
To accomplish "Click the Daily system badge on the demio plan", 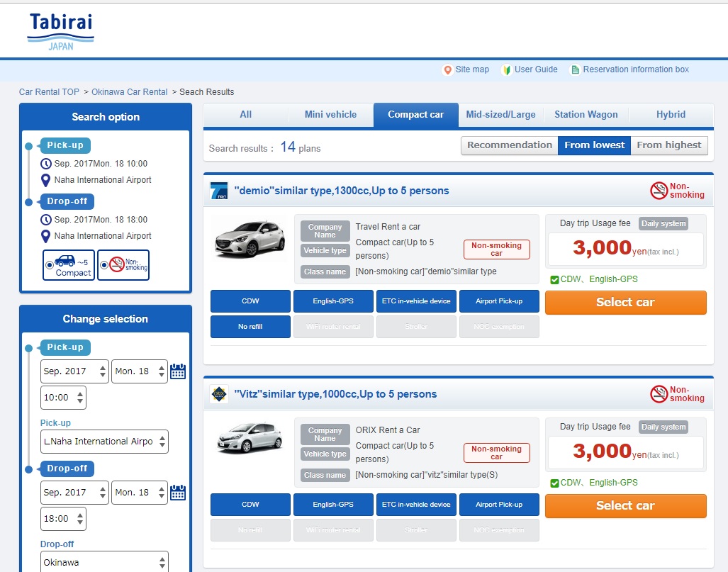I will (x=663, y=224).
